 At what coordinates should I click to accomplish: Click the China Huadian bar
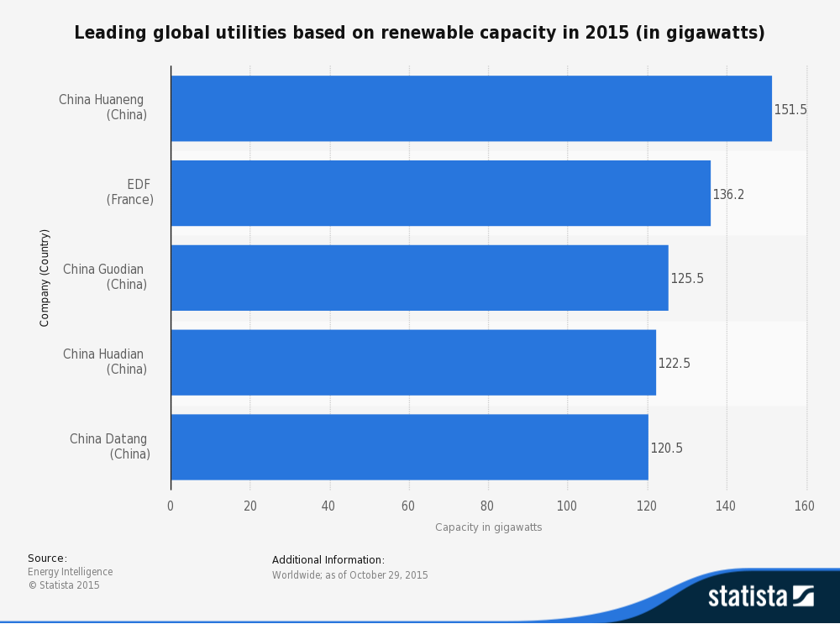coord(413,363)
